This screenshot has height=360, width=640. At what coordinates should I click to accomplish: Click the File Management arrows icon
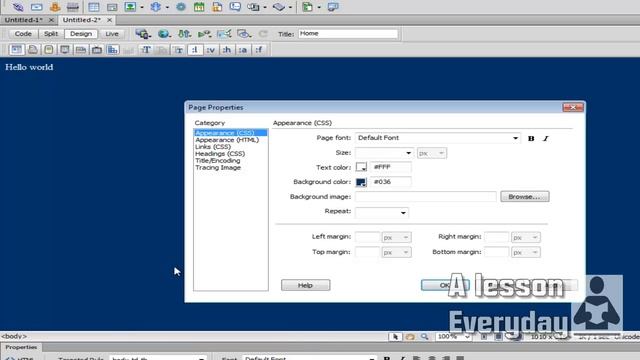184,34
